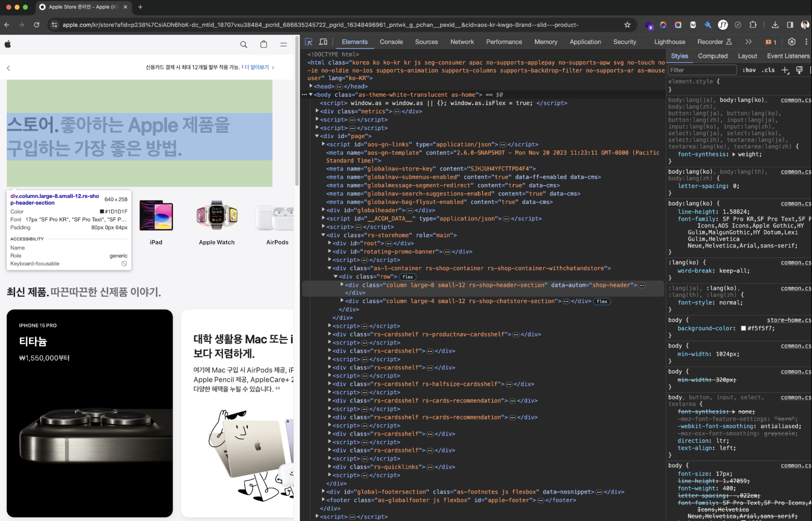Screen dimensions: 812x521
Task: Click in the Styles filter field
Action: pos(702,70)
